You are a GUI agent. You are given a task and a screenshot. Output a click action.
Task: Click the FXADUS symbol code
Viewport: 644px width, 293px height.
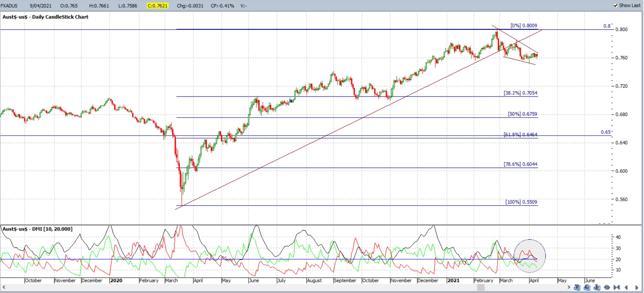coord(9,6)
